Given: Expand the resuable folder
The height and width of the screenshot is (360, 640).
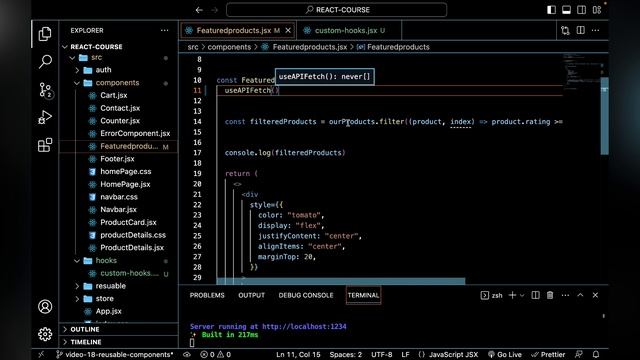Looking at the screenshot, I should (x=77, y=286).
